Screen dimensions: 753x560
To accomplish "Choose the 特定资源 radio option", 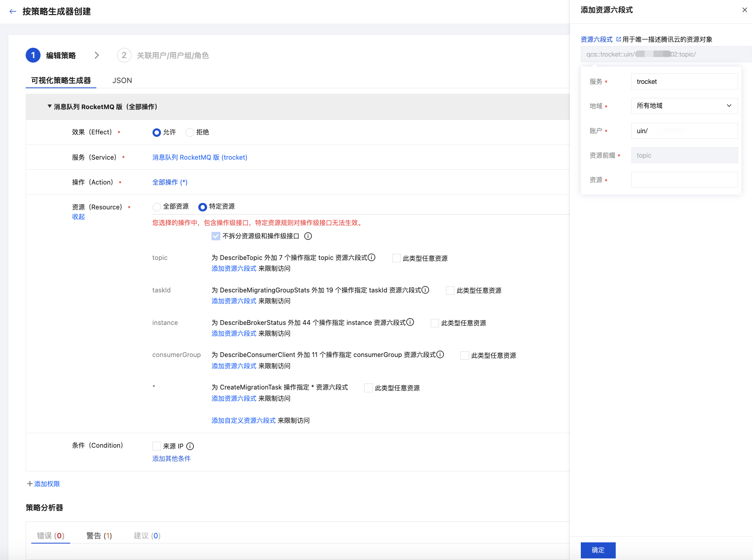I will pos(203,207).
